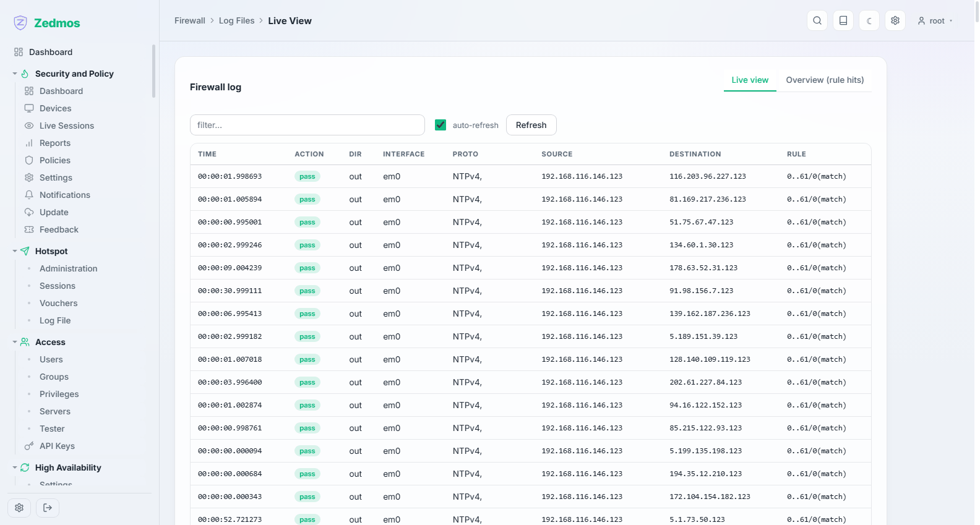Click the Refresh button
This screenshot has width=980, height=525.
[x=531, y=125]
